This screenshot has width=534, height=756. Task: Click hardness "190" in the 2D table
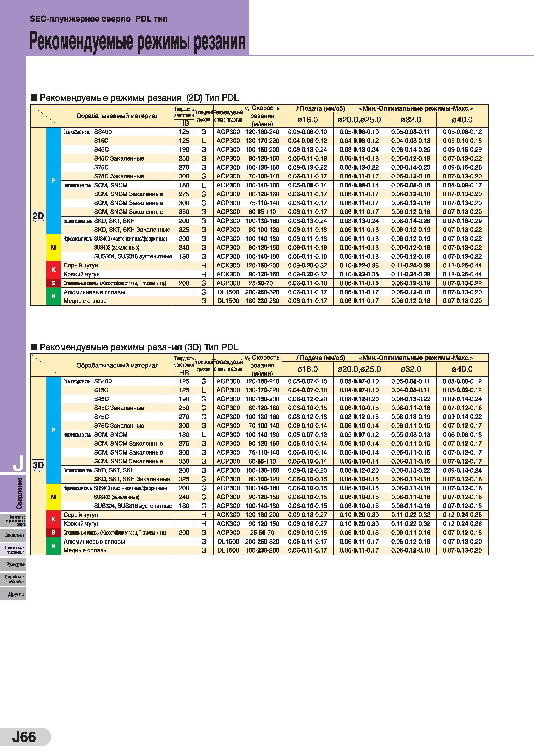pos(184,150)
